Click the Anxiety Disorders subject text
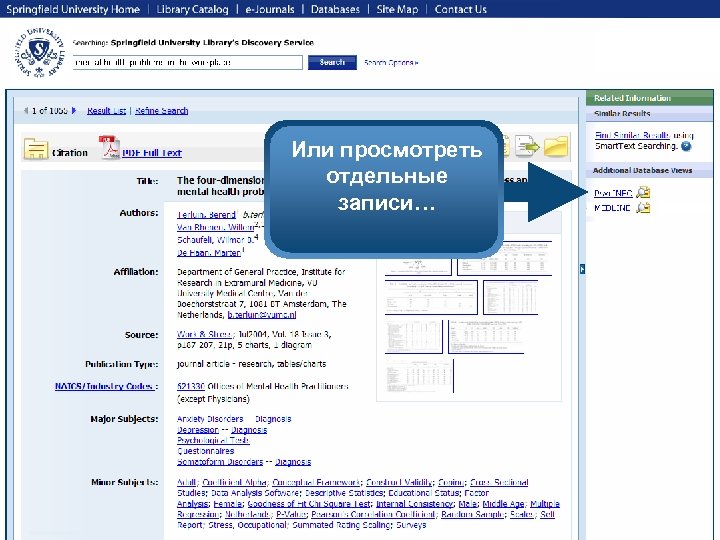 (x=210, y=419)
